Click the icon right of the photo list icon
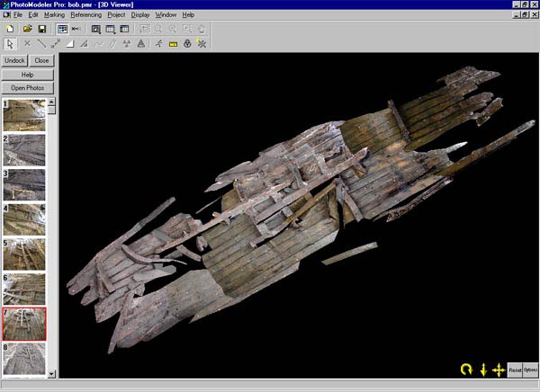540x392 pixels. click(76, 29)
